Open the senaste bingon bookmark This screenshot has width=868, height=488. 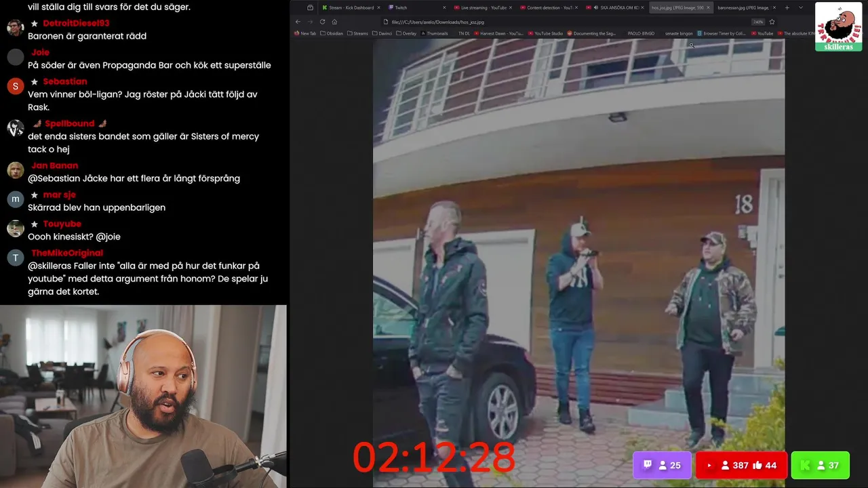(679, 33)
